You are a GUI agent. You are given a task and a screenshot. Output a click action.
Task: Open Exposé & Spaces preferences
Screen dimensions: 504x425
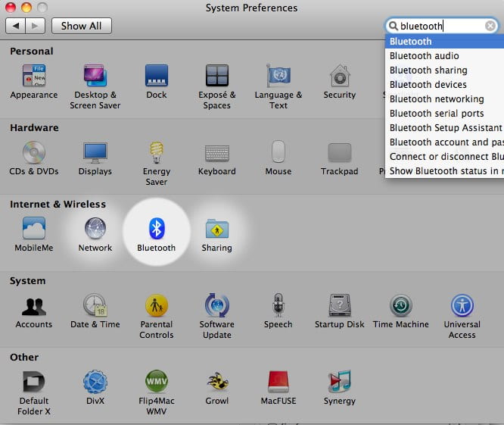[217, 87]
